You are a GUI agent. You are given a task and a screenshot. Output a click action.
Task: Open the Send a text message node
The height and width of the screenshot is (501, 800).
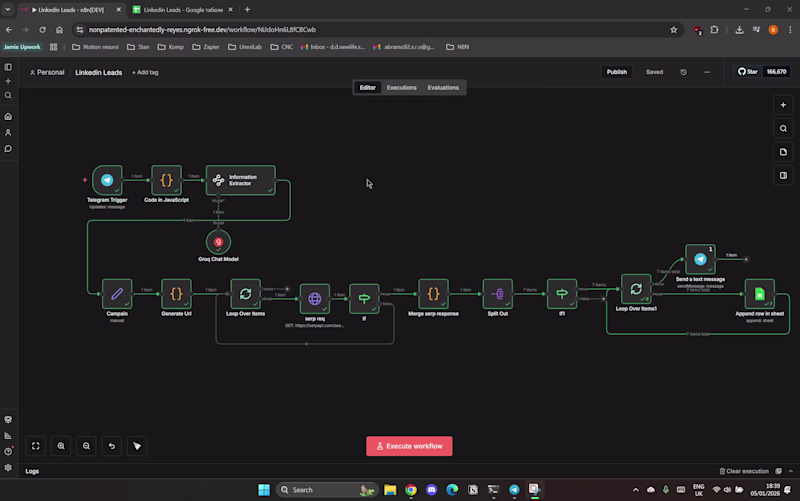coord(701,259)
